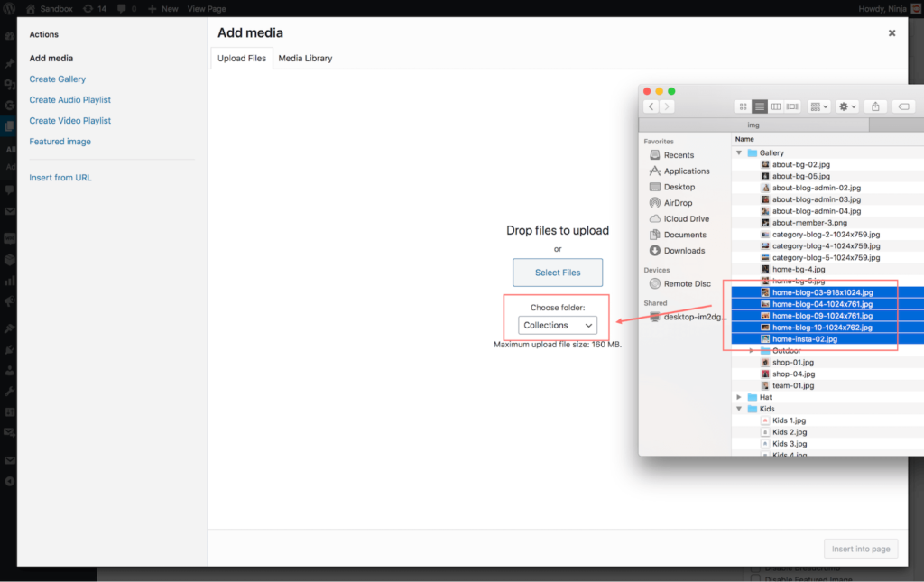Open AirDrop from the Finder sidebar

click(x=679, y=202)
